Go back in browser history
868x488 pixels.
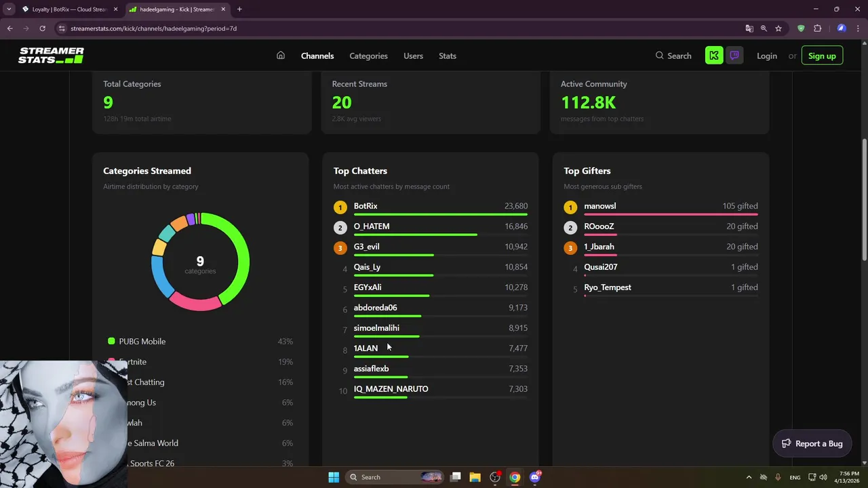coord(9,28)
